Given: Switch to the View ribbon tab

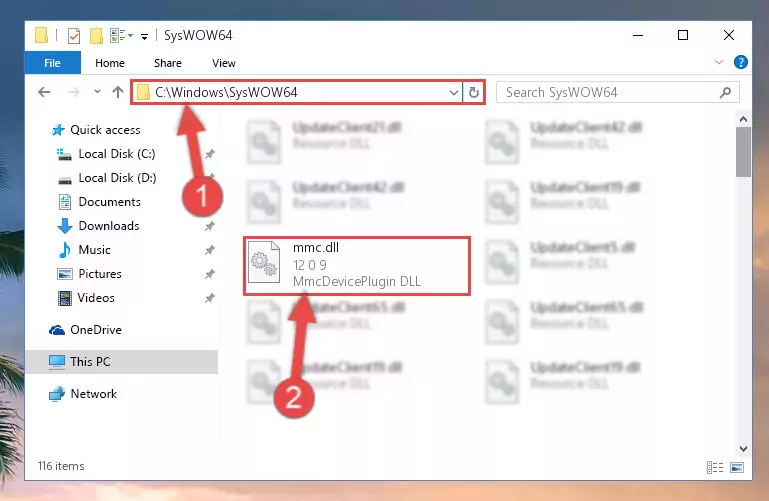Looking at the screenshot, I should [x=224, y=63].
